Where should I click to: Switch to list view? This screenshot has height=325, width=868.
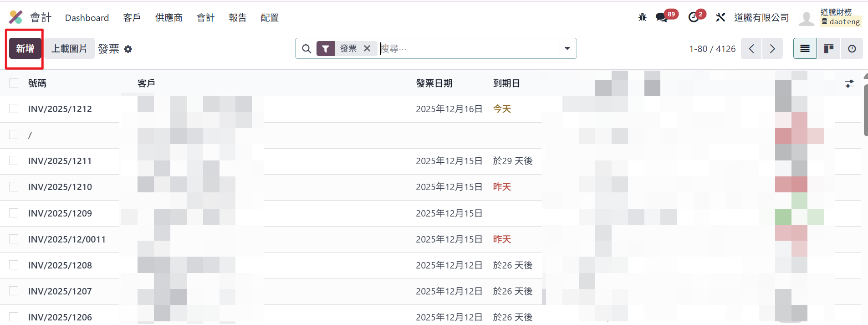(x=805, y=49)
